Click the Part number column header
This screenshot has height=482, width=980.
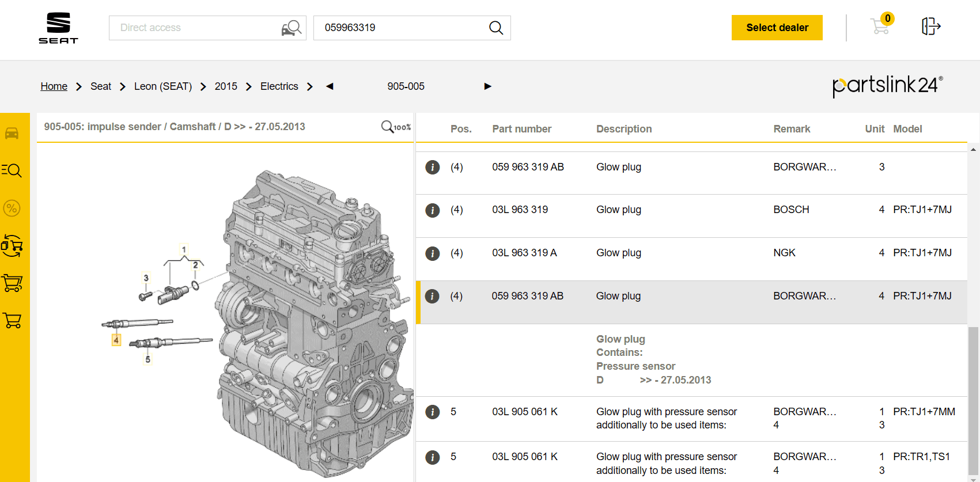coord(522,129)
